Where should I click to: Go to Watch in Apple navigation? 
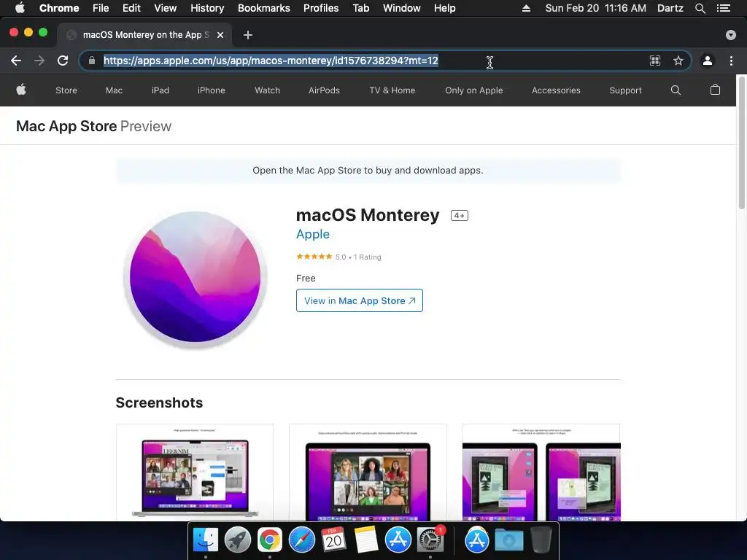click(267, 90)
